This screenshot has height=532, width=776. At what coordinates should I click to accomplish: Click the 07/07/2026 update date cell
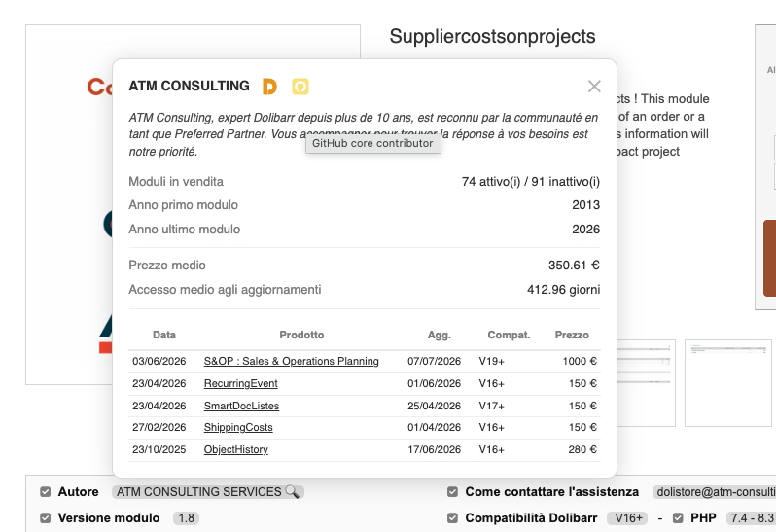tap(434, 361)
